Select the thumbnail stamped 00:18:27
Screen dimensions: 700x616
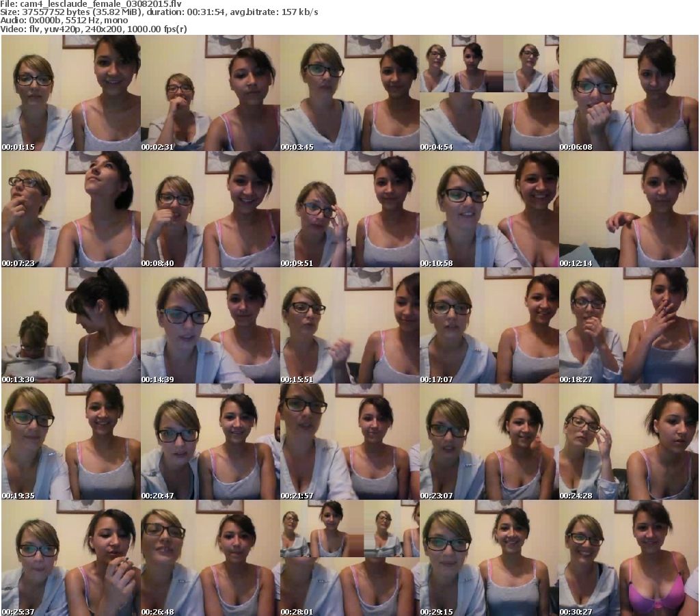coord(629,326)
